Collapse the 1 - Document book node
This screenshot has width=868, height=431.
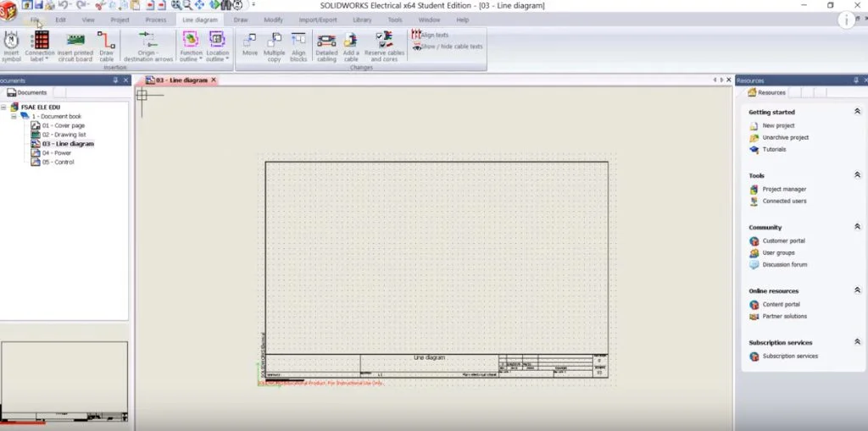[x=14, y=116]
